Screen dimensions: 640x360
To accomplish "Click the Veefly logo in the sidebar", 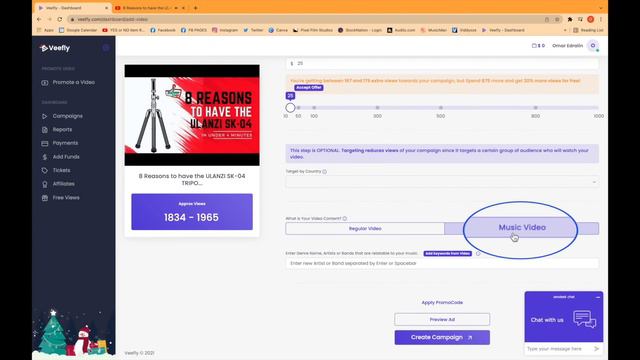I will point(55,48).
